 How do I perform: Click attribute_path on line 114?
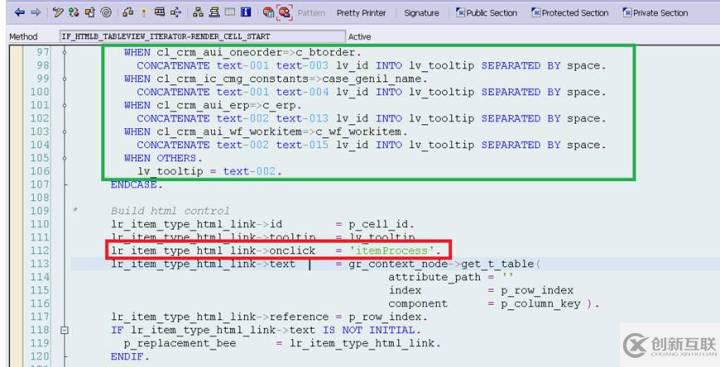click(x=434, y=277)
